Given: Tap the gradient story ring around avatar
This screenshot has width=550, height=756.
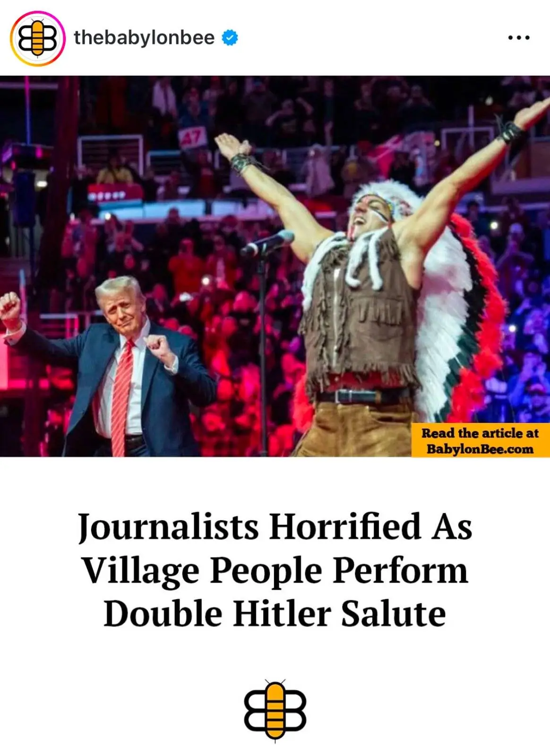Looking at the screenshot, I should pos(37,38).
